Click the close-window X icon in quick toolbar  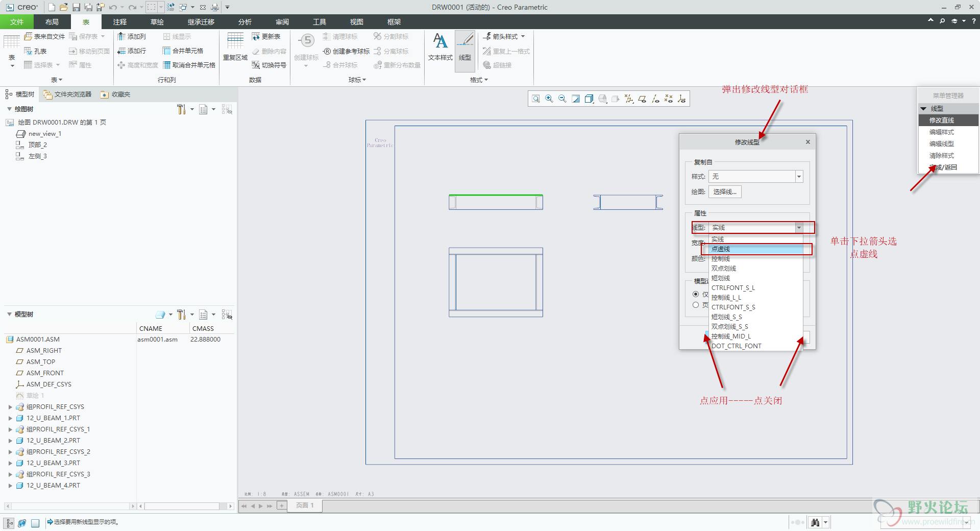pos(203,7)
